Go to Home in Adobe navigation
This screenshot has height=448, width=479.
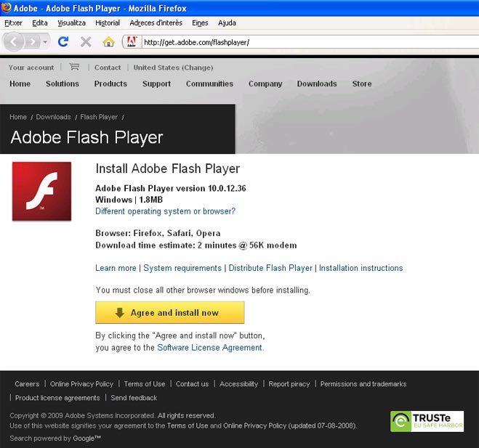[20, 84]
